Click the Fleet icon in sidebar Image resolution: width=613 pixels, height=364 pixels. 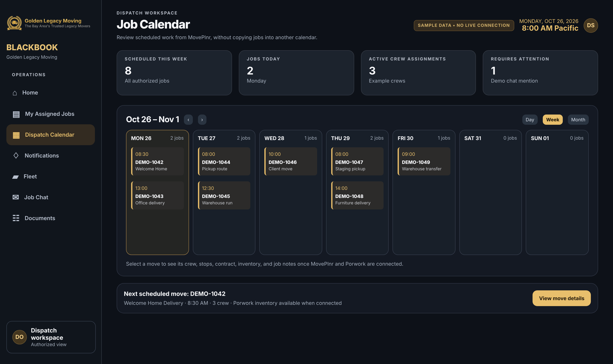[16, 177]
